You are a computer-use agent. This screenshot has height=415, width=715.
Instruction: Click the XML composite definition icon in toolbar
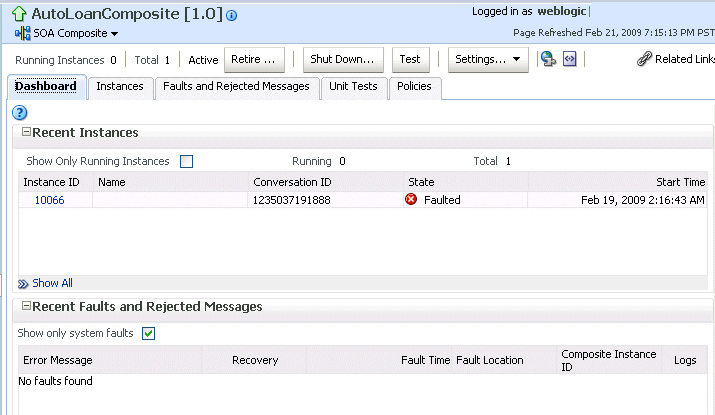click(x=570, y=59)
